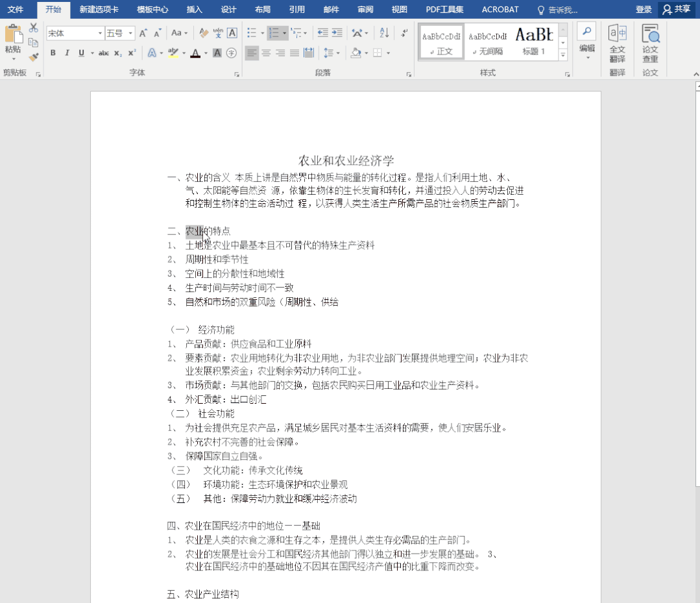Toggle underline formatting

coord(81,53)
